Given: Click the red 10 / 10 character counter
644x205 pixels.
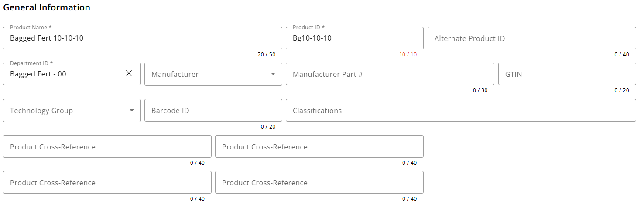Looking at the screenshot, I should pyautogui.click(x=408, y=55).
